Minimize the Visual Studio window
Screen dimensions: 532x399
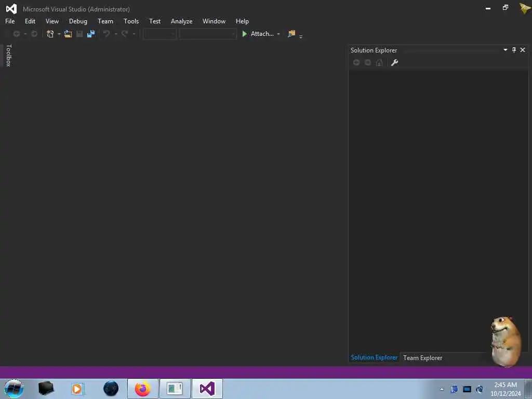(488, 8)
